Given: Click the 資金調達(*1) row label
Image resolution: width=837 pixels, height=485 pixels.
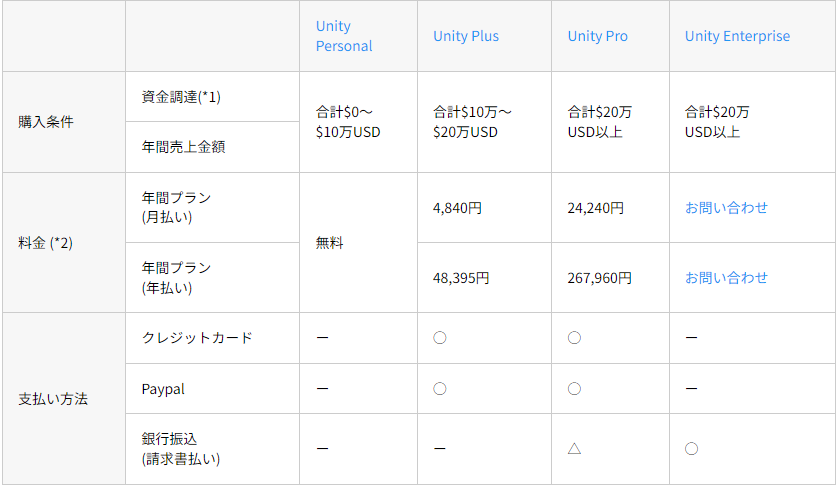Looking at the screenshot, I should click(181, 97).
